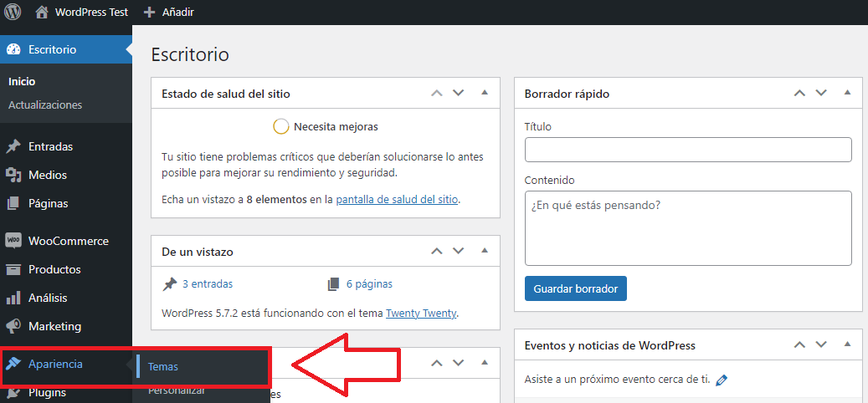Click the Apariencia paintbrush icon
This screenshot has width=868, height=403.
[13, 364]
